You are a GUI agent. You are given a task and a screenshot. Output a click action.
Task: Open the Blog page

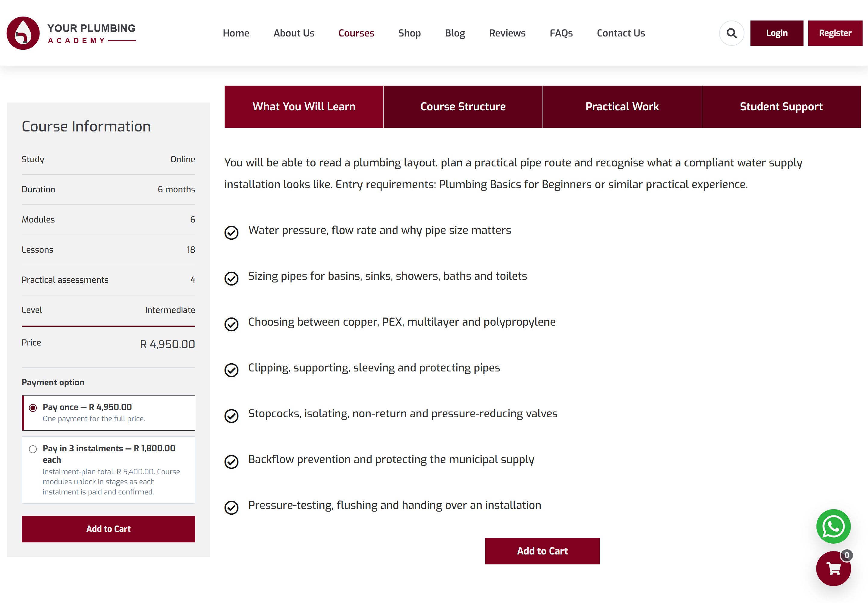[455, 33]
